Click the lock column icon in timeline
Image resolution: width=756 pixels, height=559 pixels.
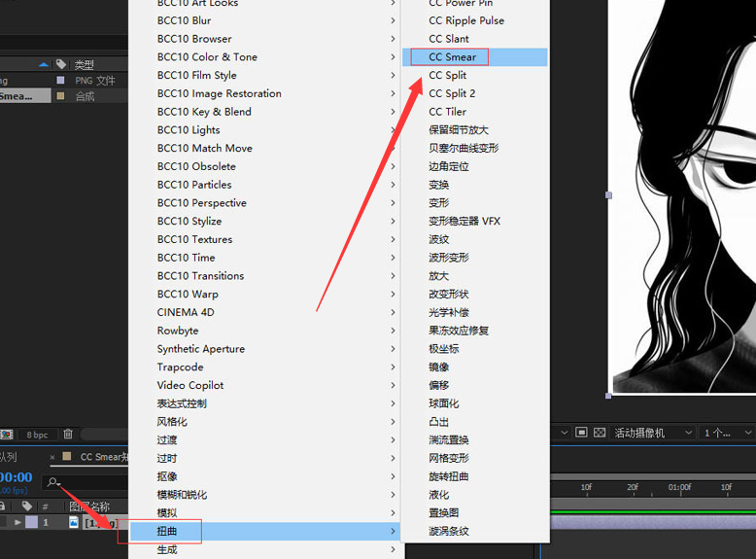click(x=2, y=506)
